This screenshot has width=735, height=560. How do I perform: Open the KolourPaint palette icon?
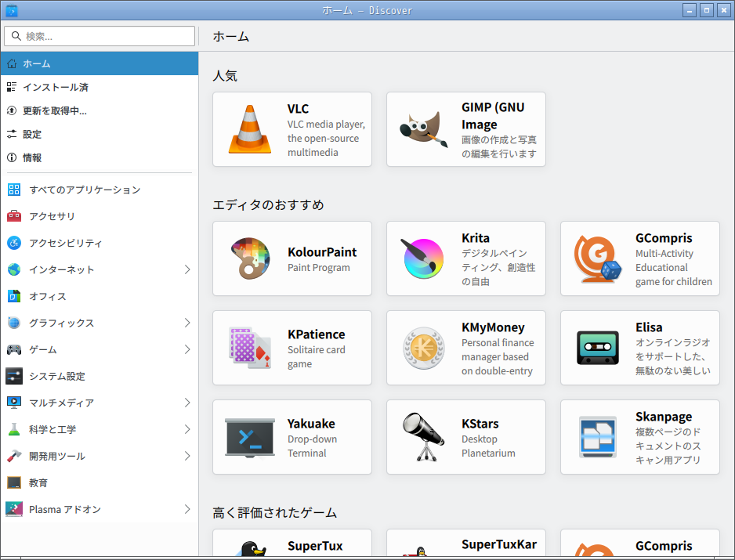click(x=250, y=258)
